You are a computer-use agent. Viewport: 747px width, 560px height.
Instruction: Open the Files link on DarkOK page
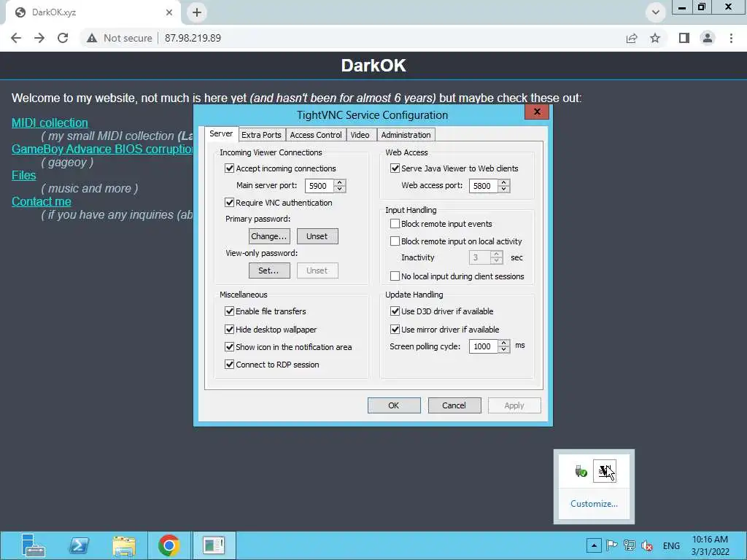coord(24,175)
